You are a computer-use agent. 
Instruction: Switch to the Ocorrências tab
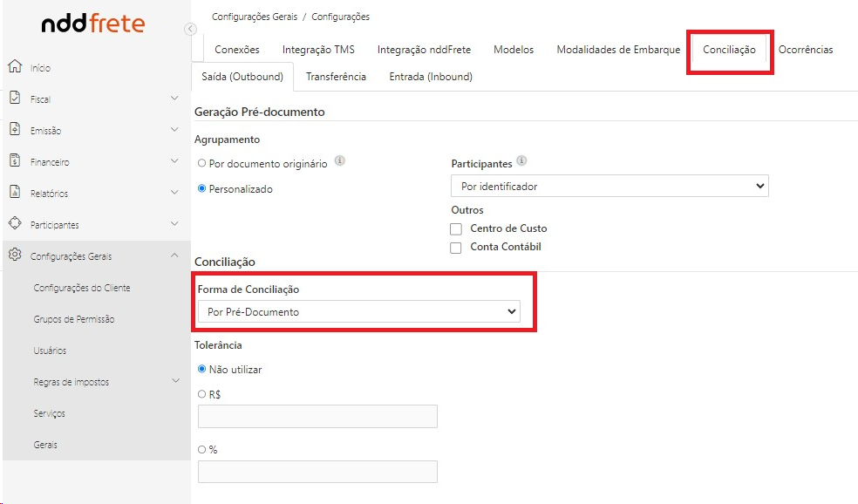click(805, 50)
